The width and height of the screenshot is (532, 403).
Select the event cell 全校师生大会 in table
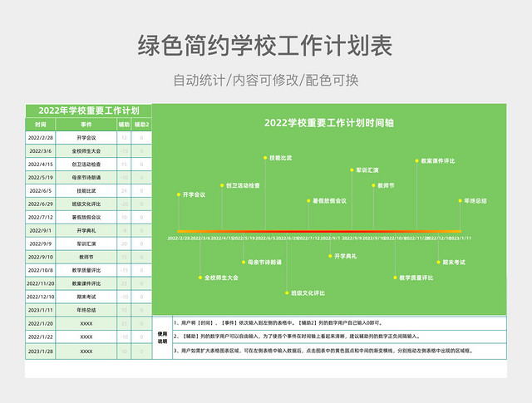[x=86, y=151]
